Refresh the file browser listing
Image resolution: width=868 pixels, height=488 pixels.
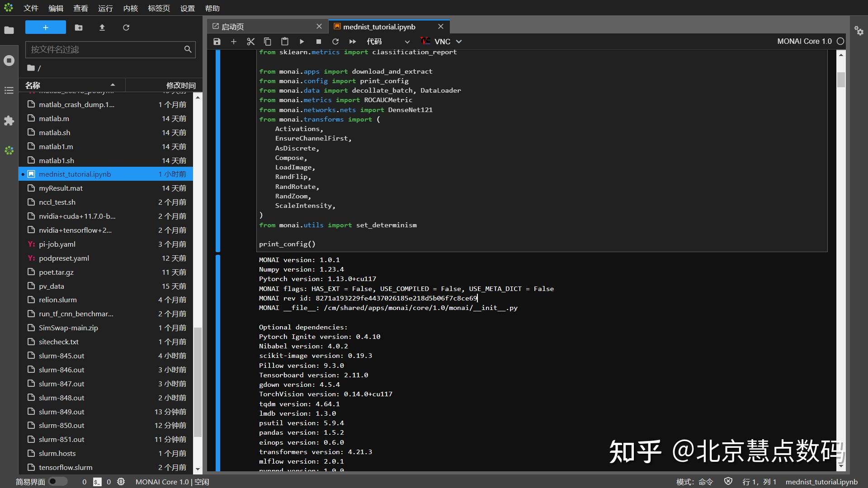coord(126,27)
